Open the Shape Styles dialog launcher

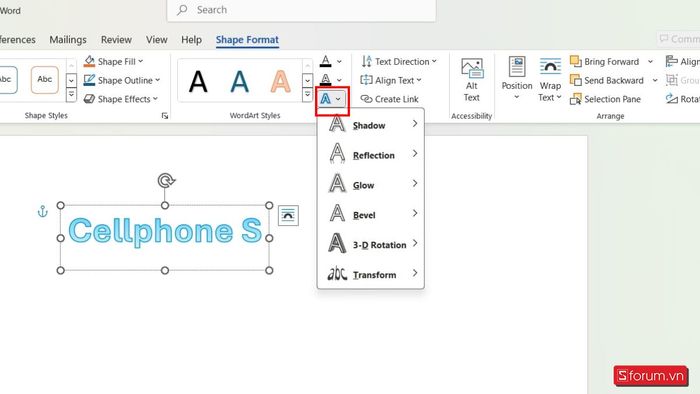pos(165,116)
